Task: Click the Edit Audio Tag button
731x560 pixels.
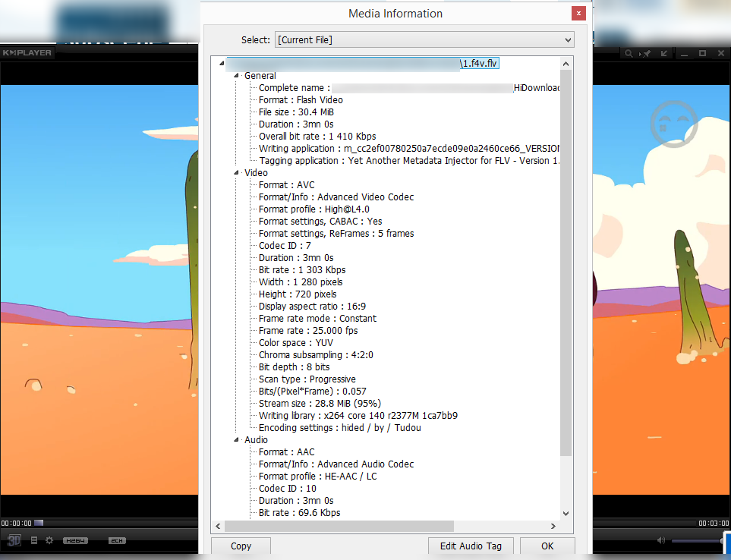Action: pos(471,546)
